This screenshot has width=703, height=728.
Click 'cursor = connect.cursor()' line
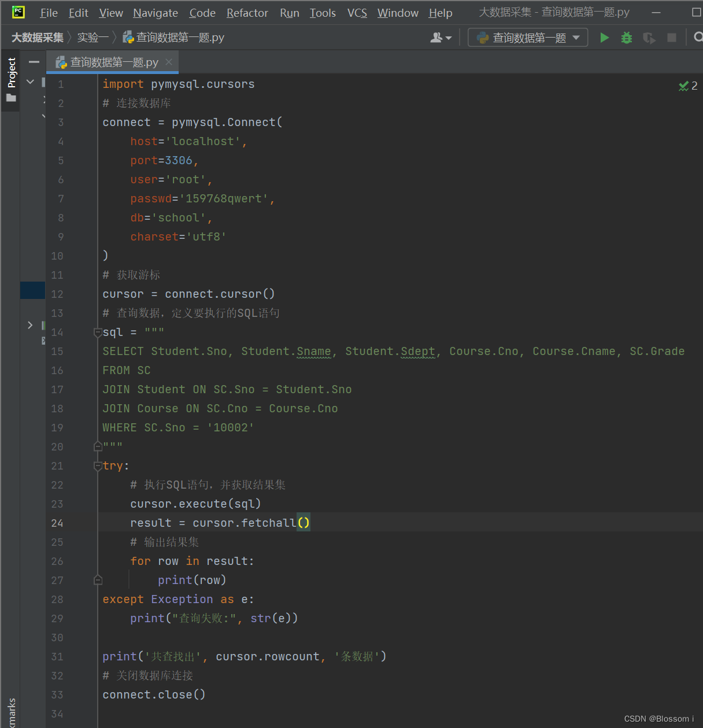click(188, 294)
